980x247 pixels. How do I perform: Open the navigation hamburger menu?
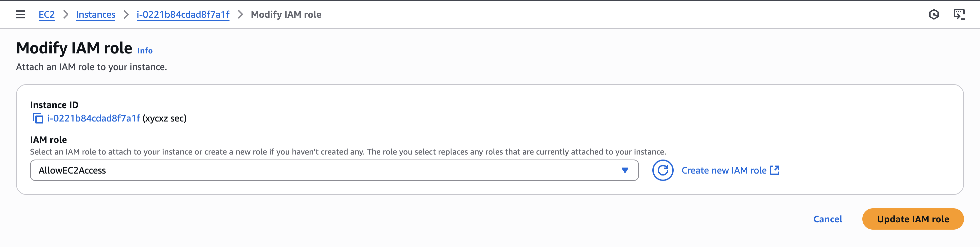[x=20, y=14]
